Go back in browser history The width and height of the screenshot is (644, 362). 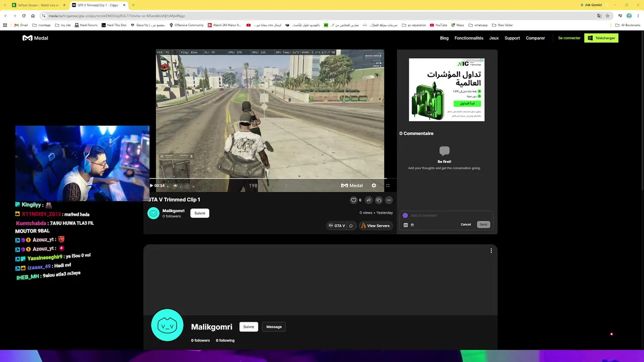[x=5, y=16]
